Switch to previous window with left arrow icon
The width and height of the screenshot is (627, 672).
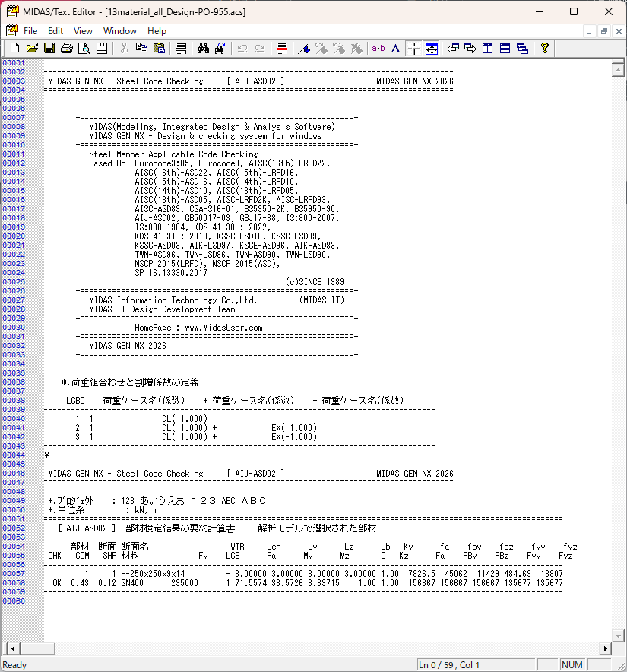(x=453, y=49)
